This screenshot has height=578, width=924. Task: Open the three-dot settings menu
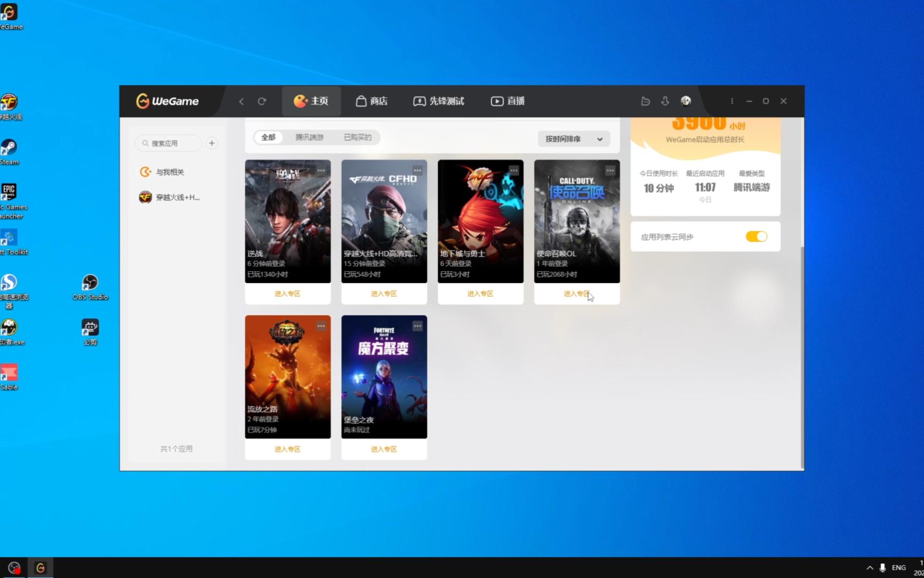732,101
